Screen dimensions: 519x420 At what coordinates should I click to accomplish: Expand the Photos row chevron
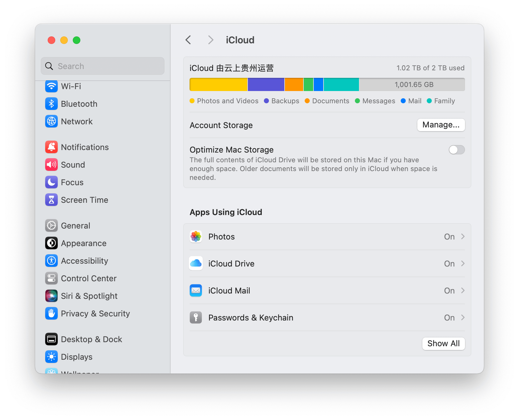(463, 237)
